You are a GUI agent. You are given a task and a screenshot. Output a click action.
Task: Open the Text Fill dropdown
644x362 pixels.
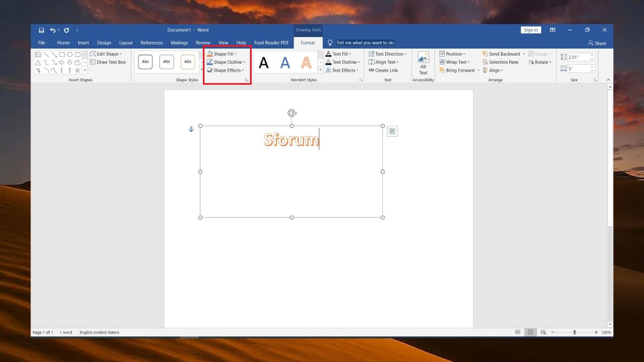(x=338, y=54)
